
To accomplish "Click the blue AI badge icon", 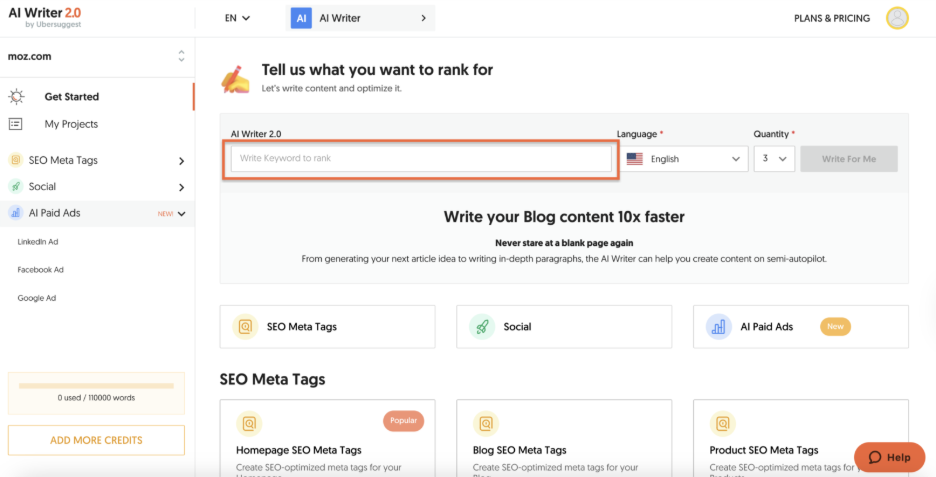I will (x=301, y=19).
